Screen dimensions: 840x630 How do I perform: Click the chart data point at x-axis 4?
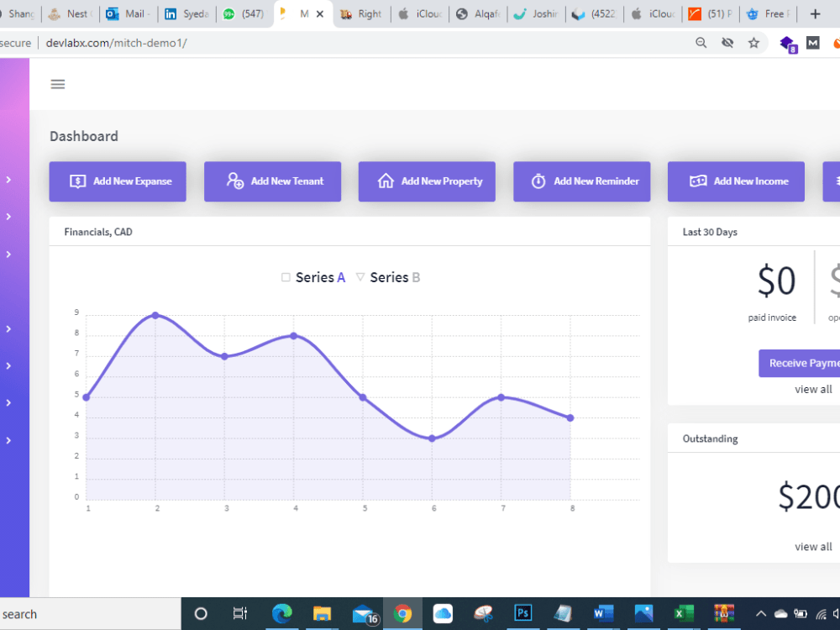pos(293,336)
